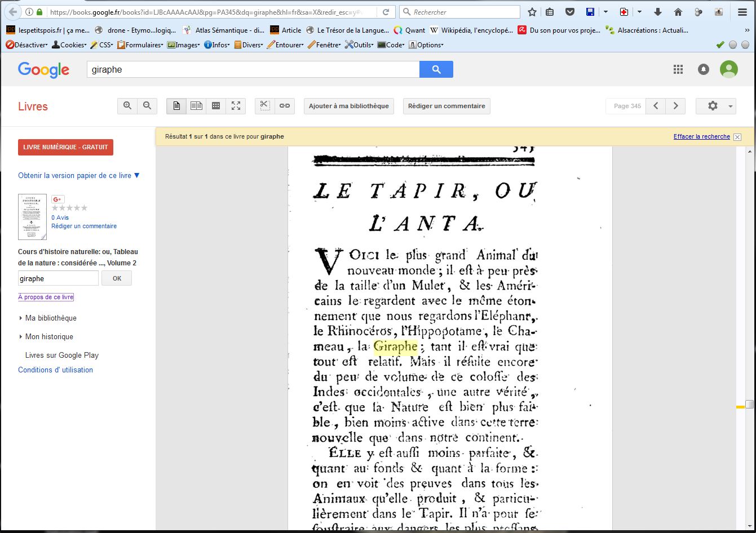Click the zoom in magnifier icon

pos(127,106)
